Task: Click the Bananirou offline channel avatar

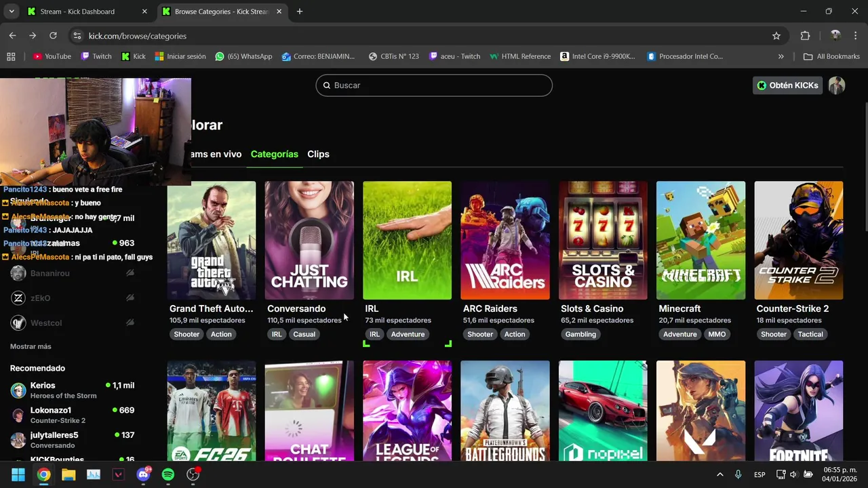Action: coord(18,273)
